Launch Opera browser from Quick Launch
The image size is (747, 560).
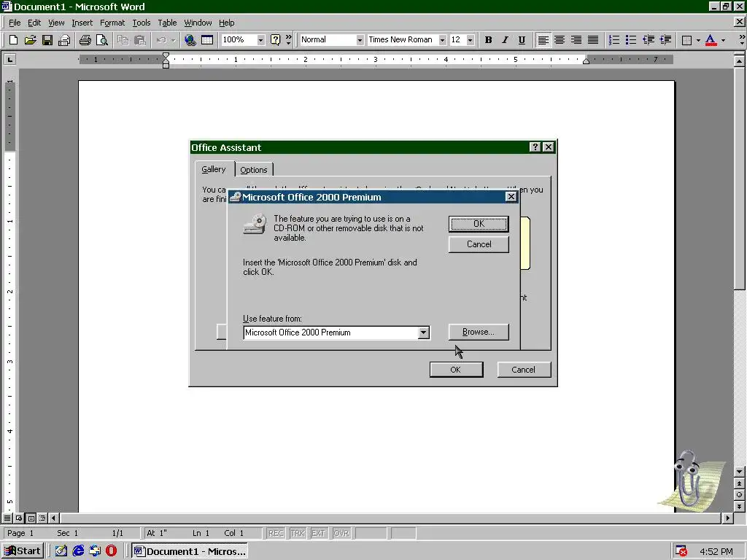point(112,551)
